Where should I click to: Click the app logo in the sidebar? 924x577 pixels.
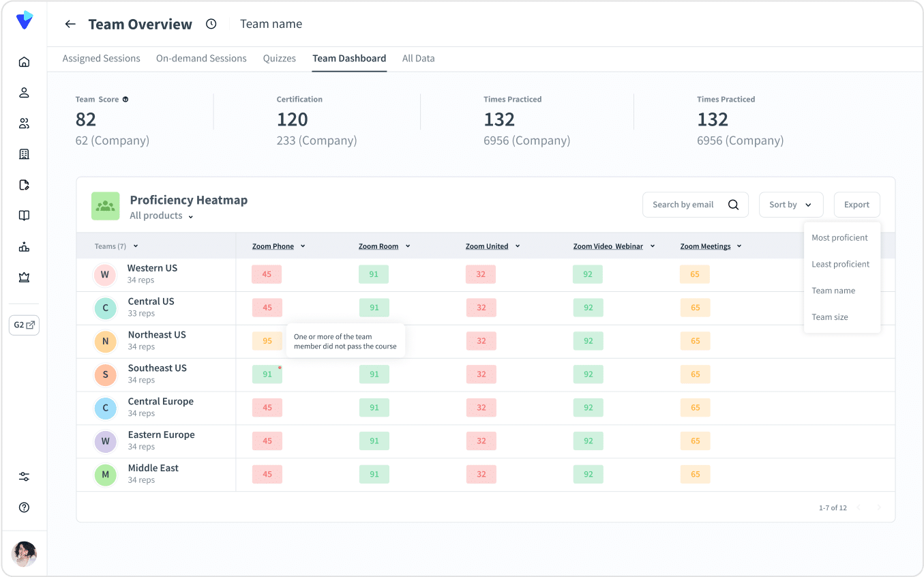[x=25, y=20]
